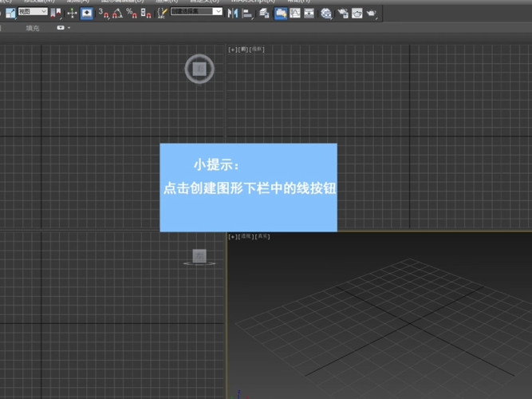Open the front viewport view label menu

point(243,49)
